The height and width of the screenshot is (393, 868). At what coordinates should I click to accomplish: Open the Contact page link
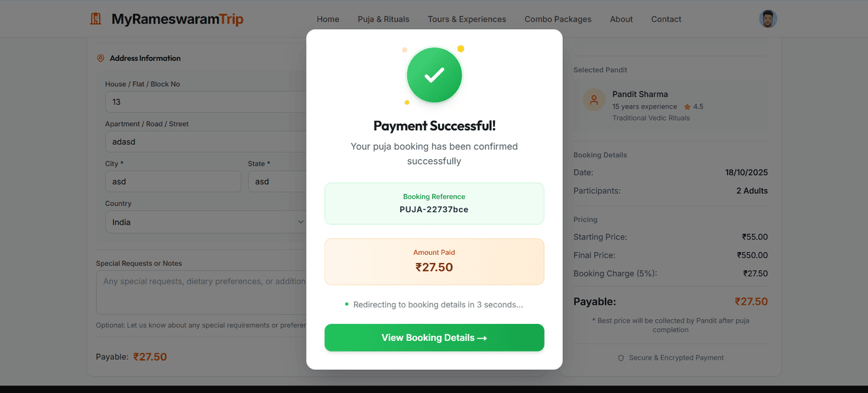(666, 19)
